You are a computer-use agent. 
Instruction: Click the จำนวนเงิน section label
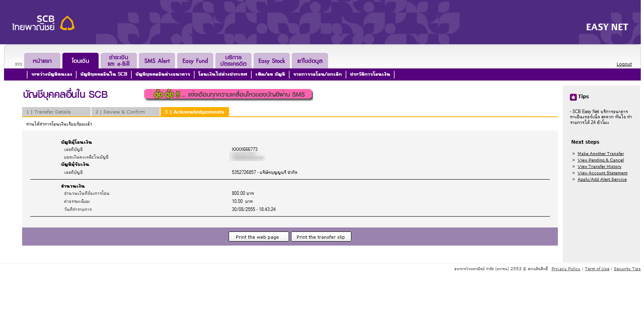click(73, 186)
